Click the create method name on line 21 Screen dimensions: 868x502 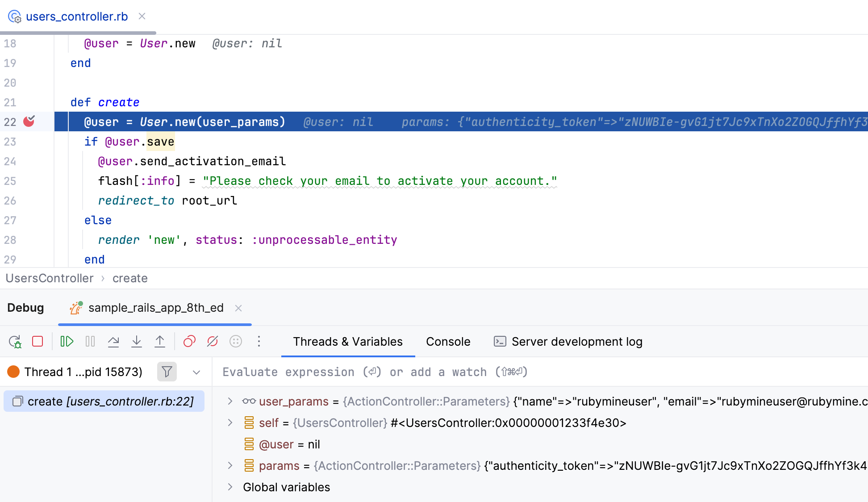[119, 102]
